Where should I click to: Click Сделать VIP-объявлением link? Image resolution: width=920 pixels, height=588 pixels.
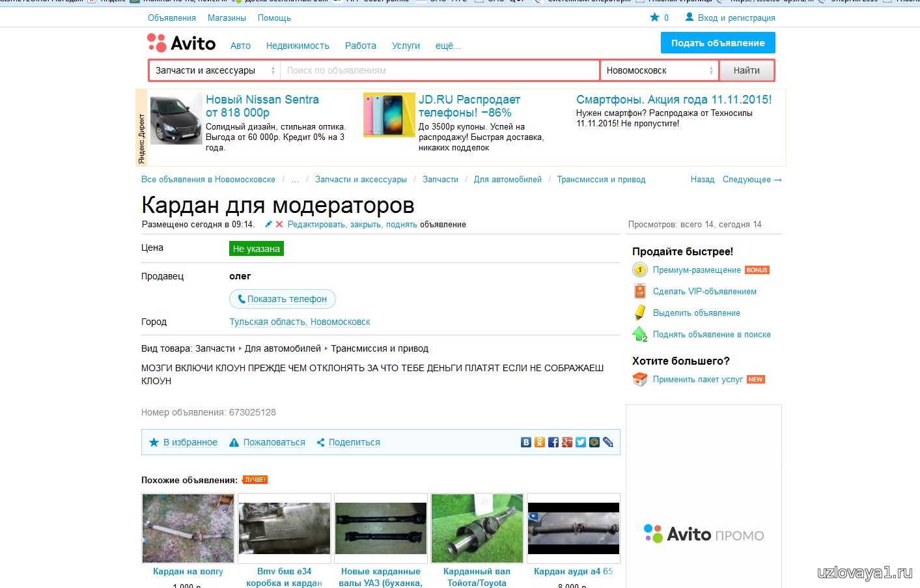coord(704,291)
